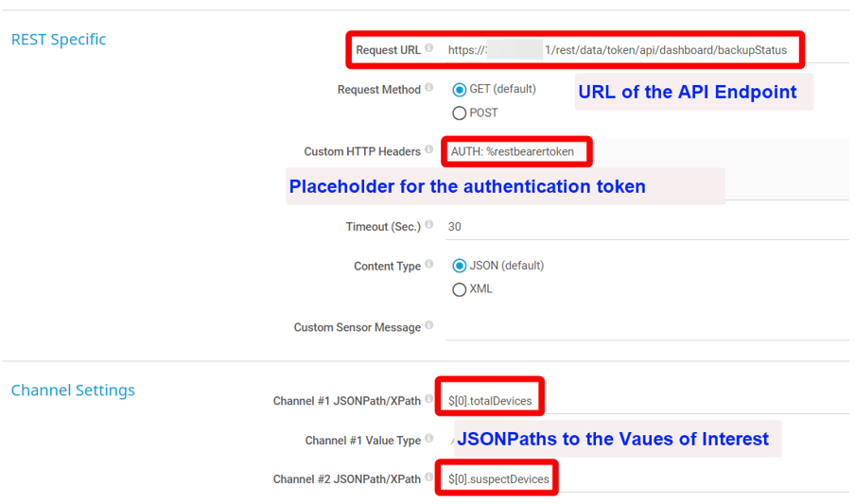
Task: Click the Custom Sensor Message field
Action: point(643,327)
